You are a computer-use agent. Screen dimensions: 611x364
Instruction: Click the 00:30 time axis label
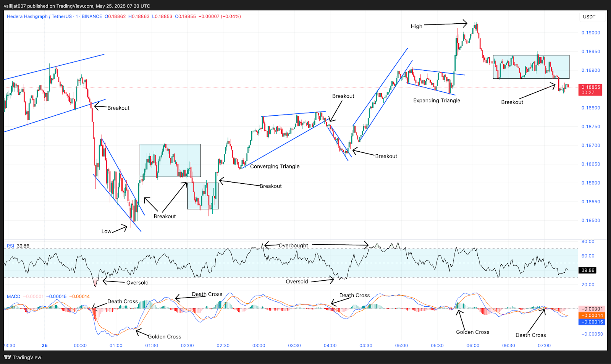tap(80, 345)
